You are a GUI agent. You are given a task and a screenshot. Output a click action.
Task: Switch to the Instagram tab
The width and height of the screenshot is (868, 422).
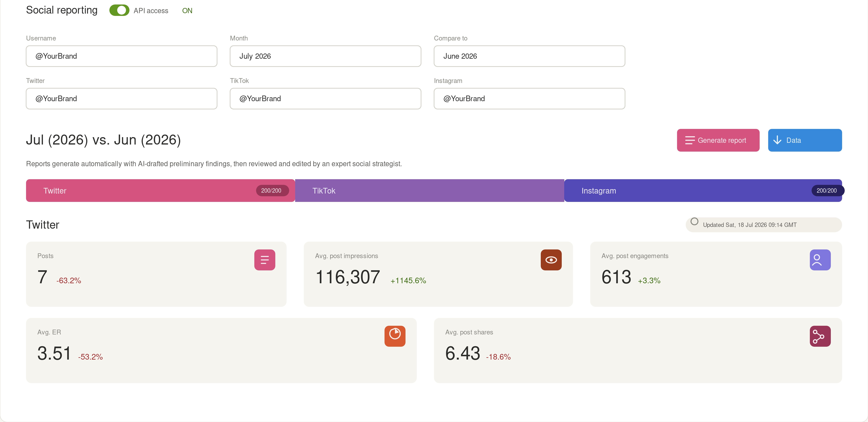tap(703, 190)
